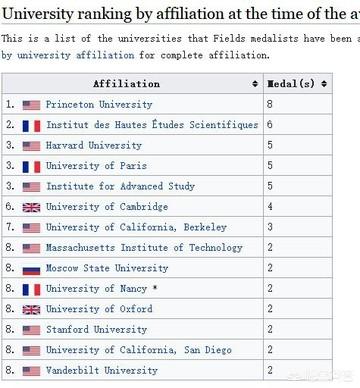
Task: Open University of California, San Diego link
Action: point(139,350)
